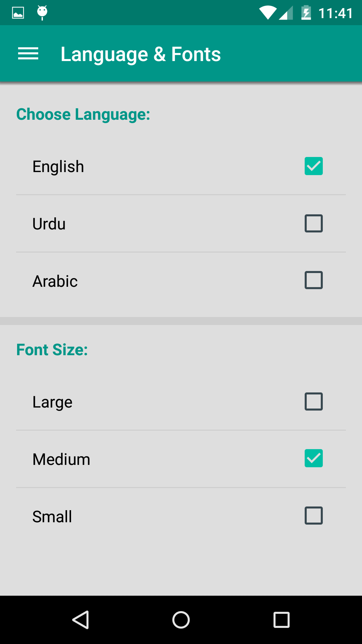Tap the Android debug notification icon

(42, 12)
